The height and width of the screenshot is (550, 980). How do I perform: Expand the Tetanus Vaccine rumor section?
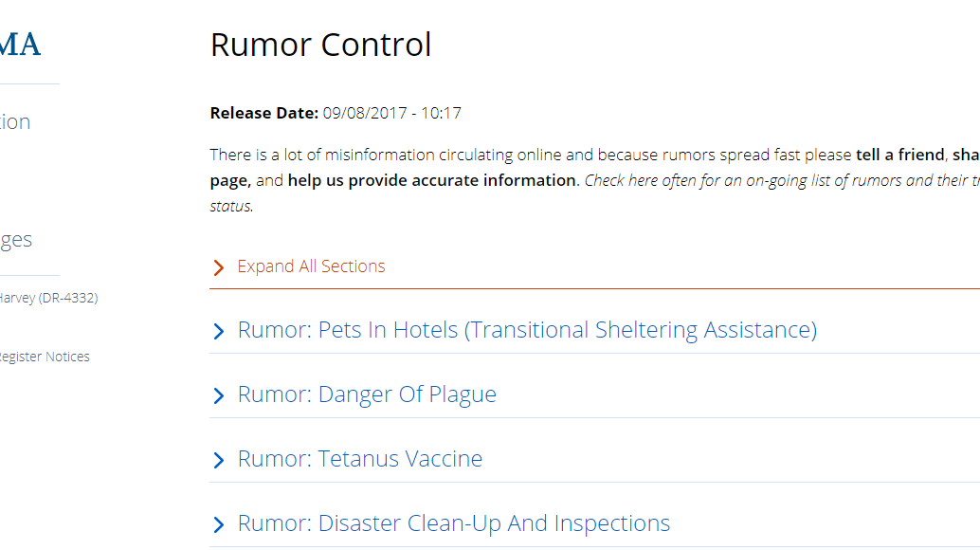click(360, 459)
